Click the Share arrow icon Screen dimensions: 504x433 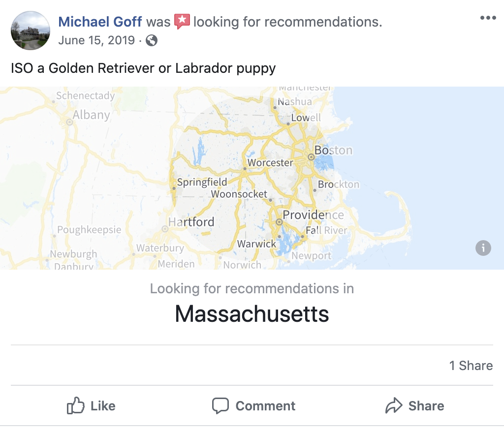click(394, 406)
